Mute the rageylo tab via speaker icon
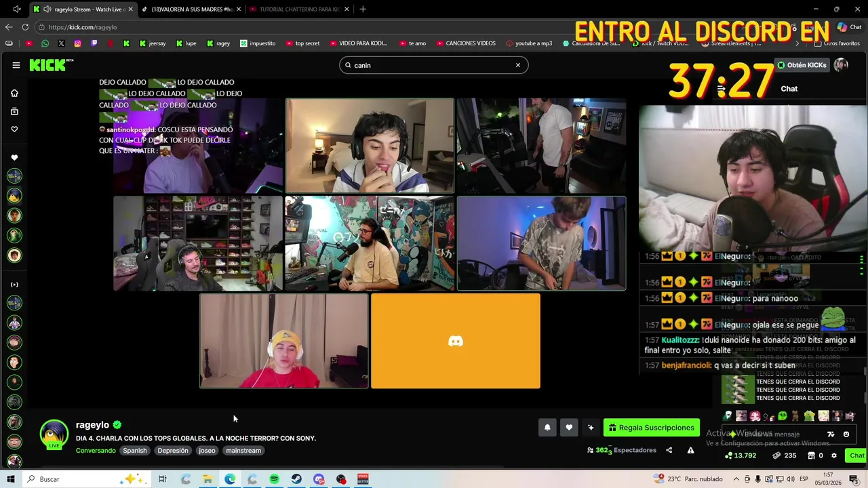The width and height of the screenshot is (868, 488). (x=47, y=9)
